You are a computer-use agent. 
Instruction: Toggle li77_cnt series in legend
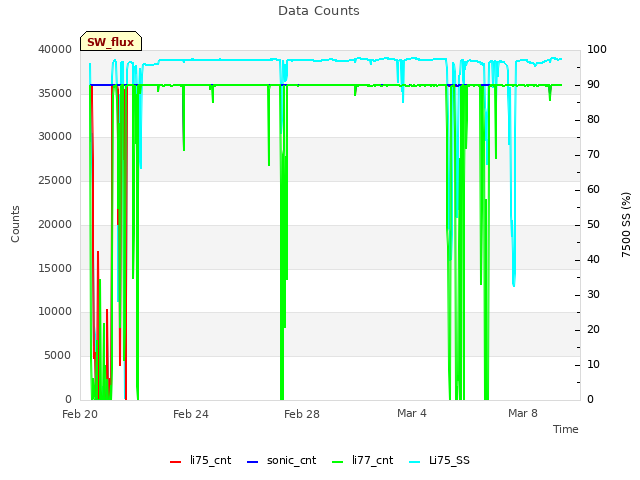click(x=362, y=461)
